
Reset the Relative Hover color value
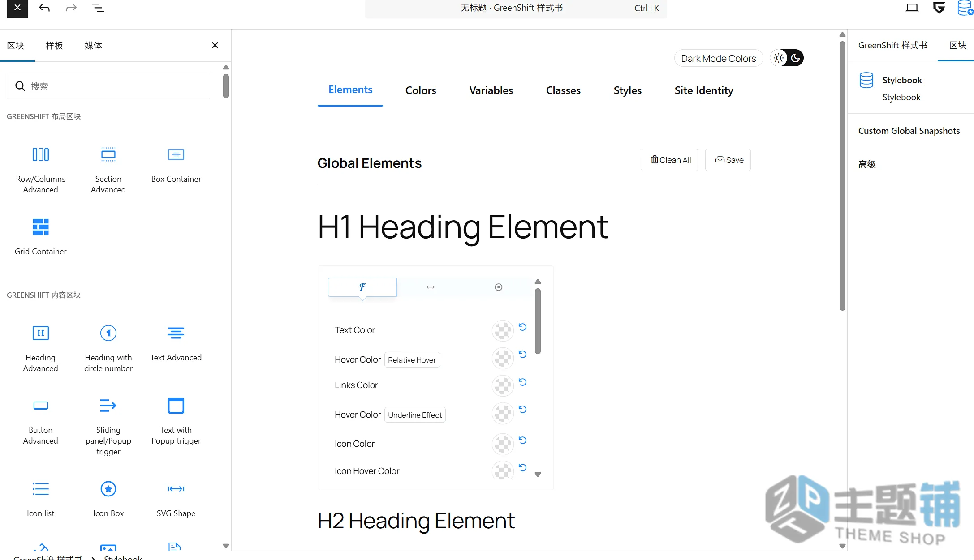(x=522, y=354)
